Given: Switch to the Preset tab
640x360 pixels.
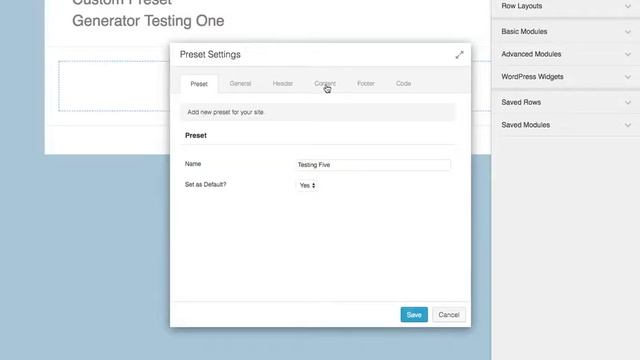Looking at the screenshot, I should point(199,84).
